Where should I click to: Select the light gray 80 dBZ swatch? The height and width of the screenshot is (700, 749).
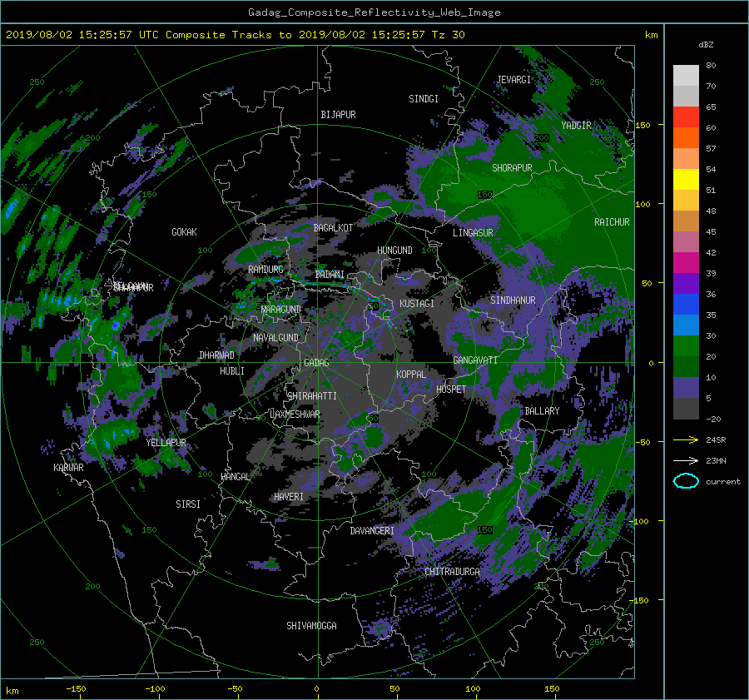pos(686,75)
